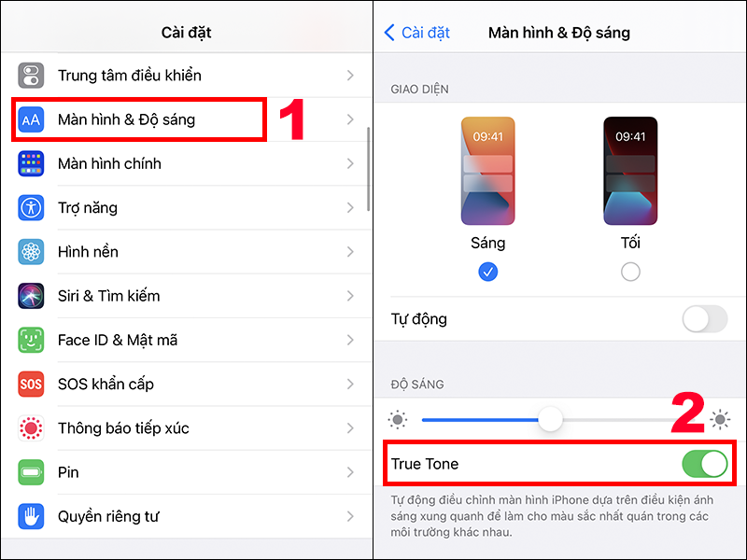The image size is (747, 560).
Task: Select the Tối radio button
Action: coord(630,272)
